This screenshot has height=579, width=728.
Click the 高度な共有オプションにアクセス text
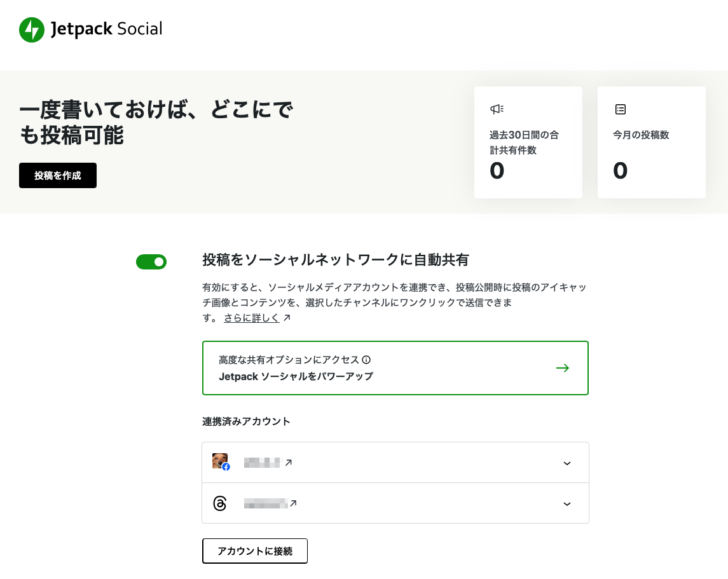289,360
